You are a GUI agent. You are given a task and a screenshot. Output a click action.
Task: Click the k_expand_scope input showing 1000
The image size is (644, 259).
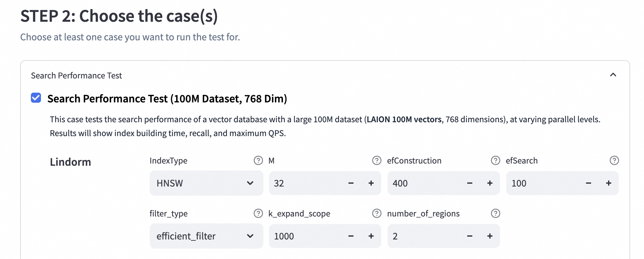(x=306, y=236)
